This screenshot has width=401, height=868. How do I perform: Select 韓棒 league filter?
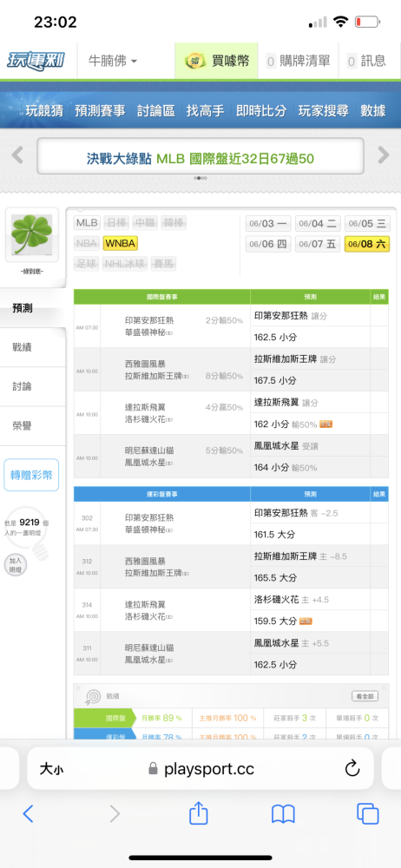[174, 223]
